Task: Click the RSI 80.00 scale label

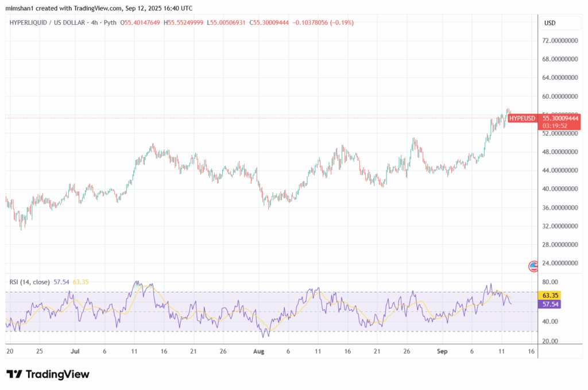Action: (x=549, y=282)
